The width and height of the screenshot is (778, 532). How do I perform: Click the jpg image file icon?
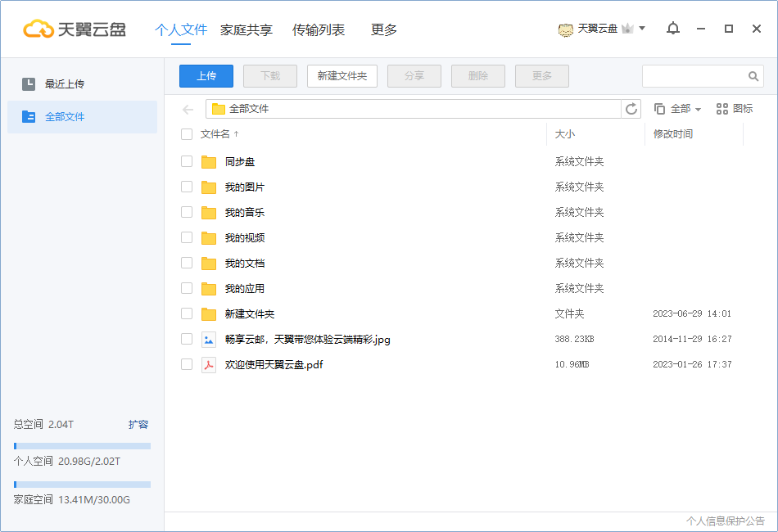pyautogui.click(x=209, y=340)
